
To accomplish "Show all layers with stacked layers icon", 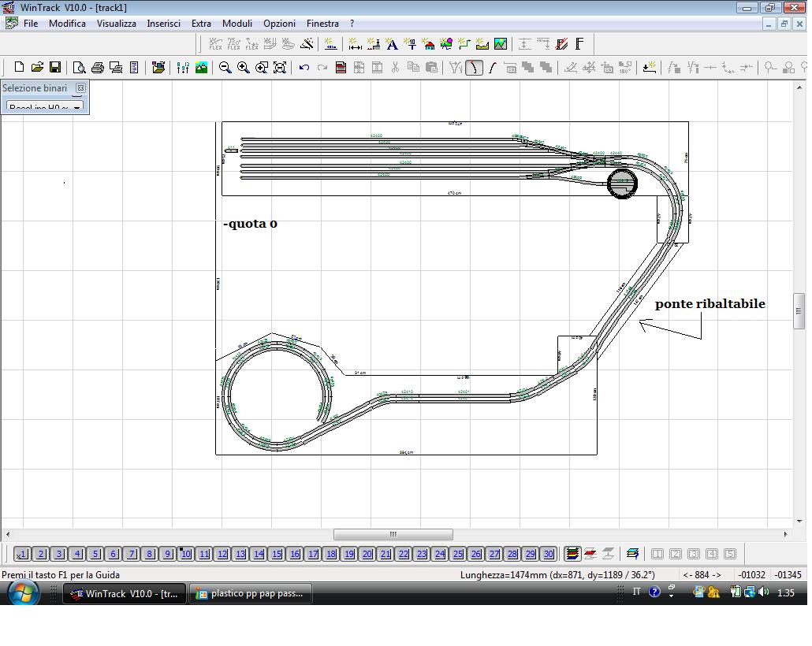I will pos(572,554).
